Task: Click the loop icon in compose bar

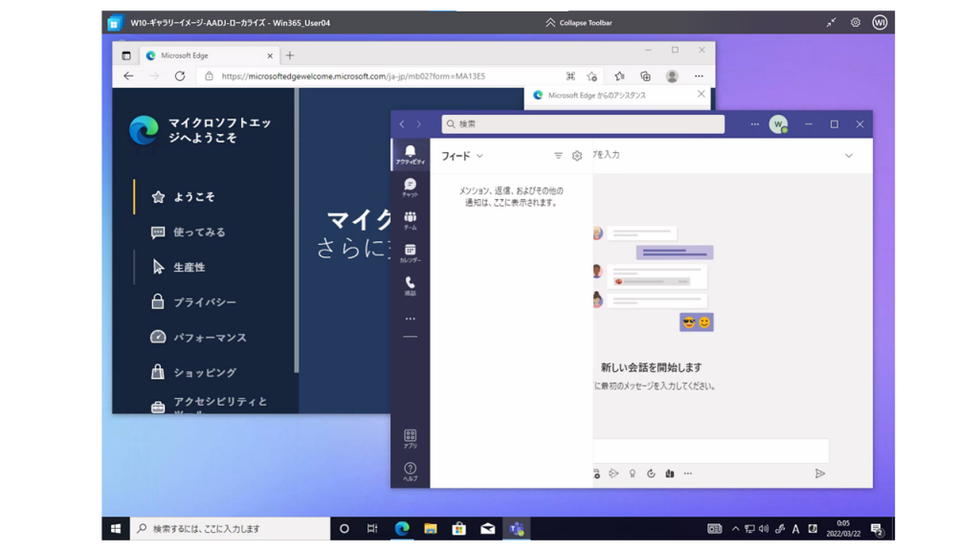Action: (651, 474)
